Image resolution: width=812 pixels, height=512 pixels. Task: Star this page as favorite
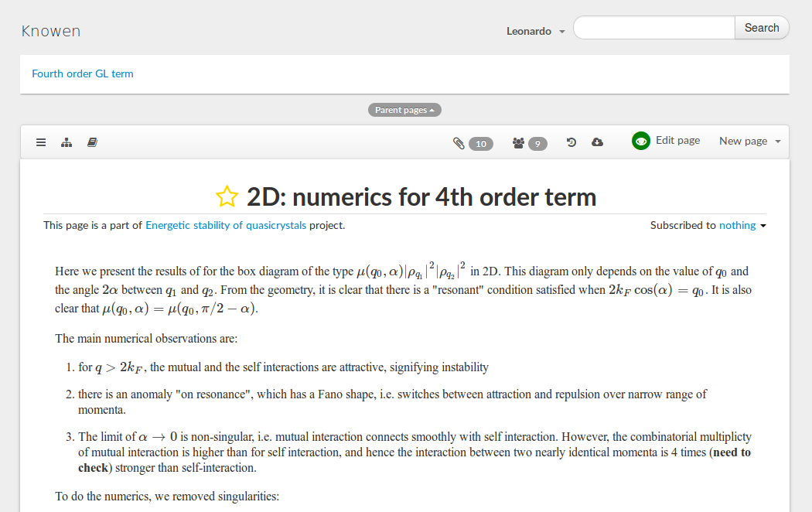pyautogui.click(x=227, y=197)
